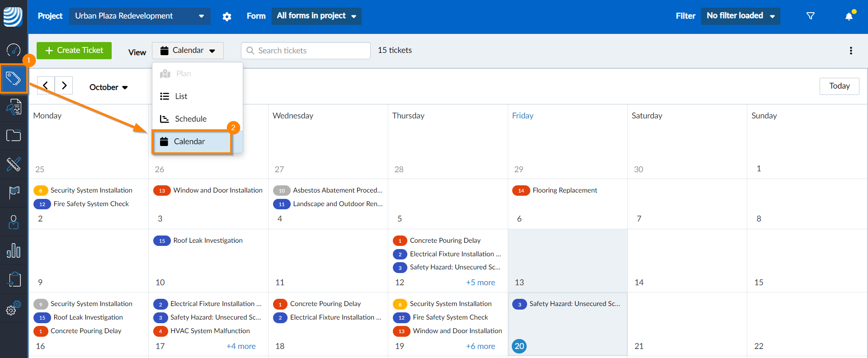Screen dimensions: 868x358
Task: Click the app logo at top-left
Action: pyautogui.click(x=13, y=17)
